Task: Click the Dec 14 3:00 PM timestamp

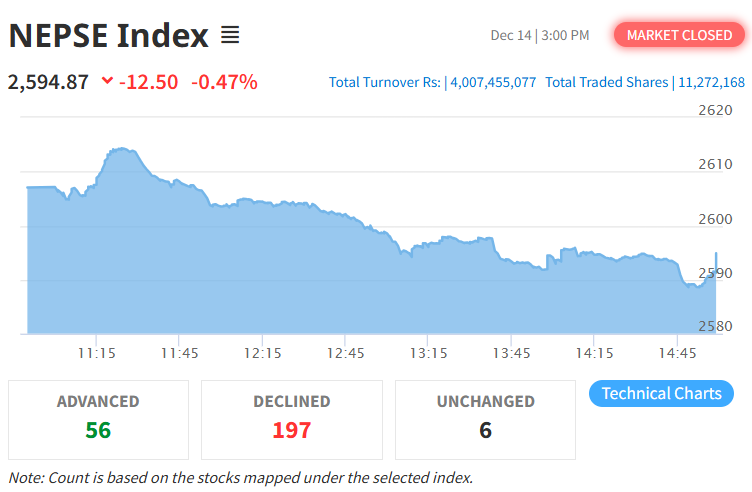Action: click(539, 35)
